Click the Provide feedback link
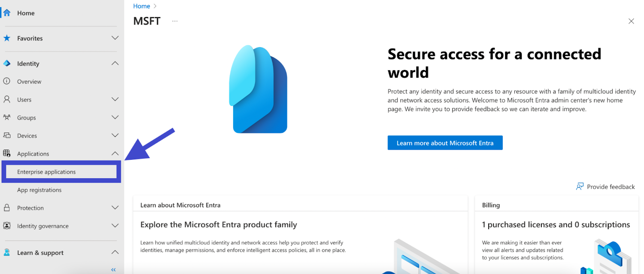 (605, 187)
